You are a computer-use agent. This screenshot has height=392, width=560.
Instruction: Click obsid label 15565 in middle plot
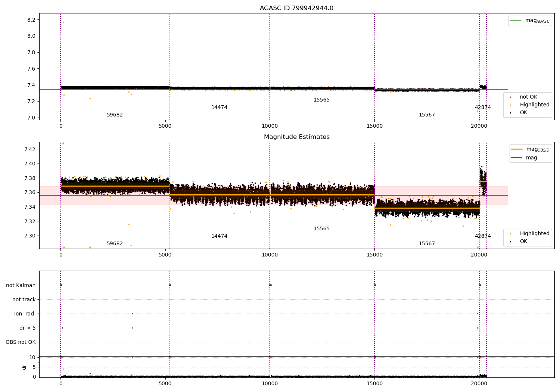(321, 229)
